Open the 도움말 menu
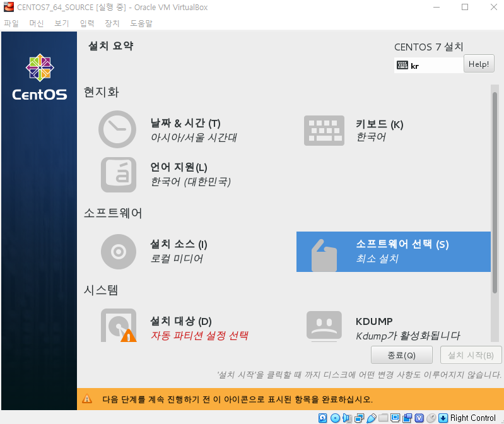The height and width of the screenshot is (424, 504). pyautogui.click(x=141, y=23)
